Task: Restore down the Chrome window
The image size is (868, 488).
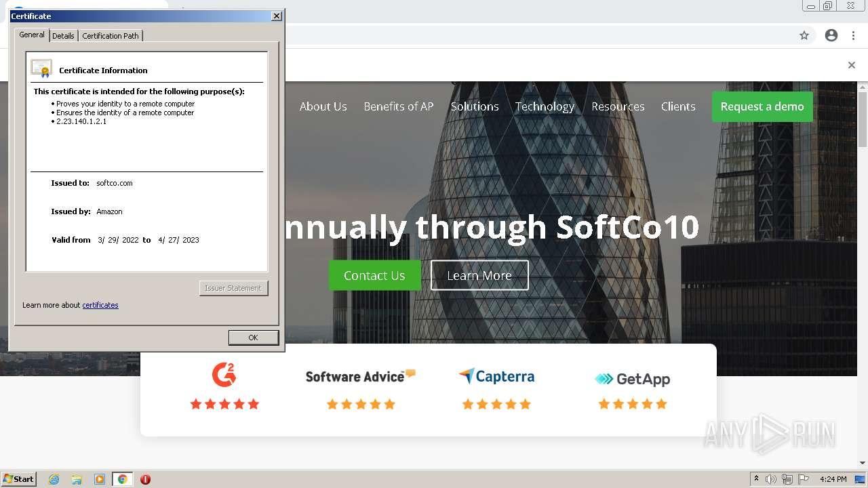Action: 827,6
